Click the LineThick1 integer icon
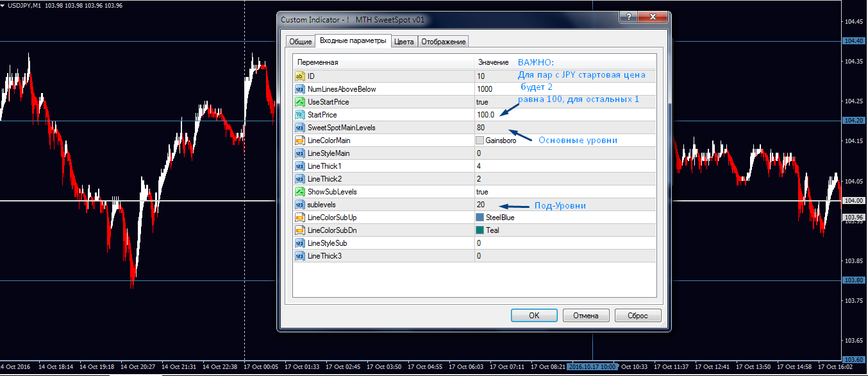Viewport: 868px width, 376px height. coord(299,166)
